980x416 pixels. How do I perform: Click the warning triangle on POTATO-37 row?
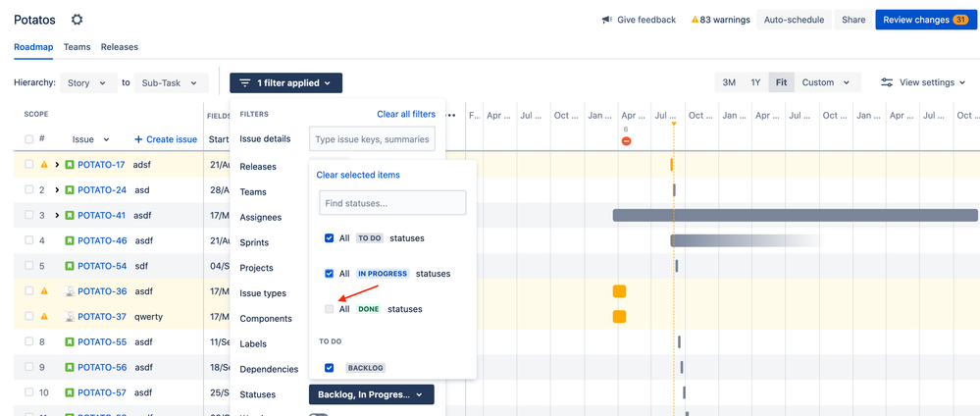tap(44, 317)
